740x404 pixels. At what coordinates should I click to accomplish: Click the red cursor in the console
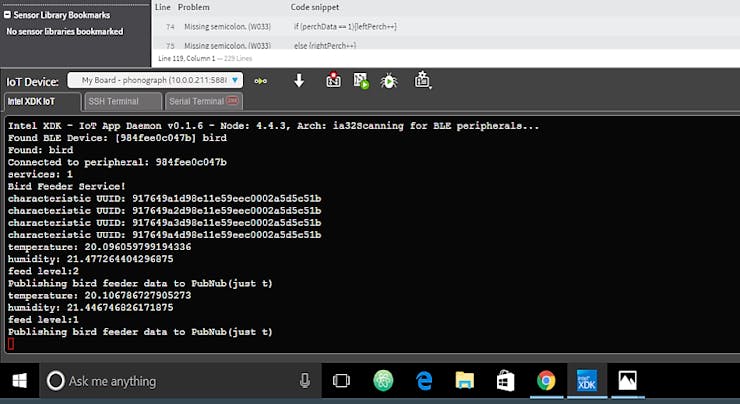coord(11,344)
